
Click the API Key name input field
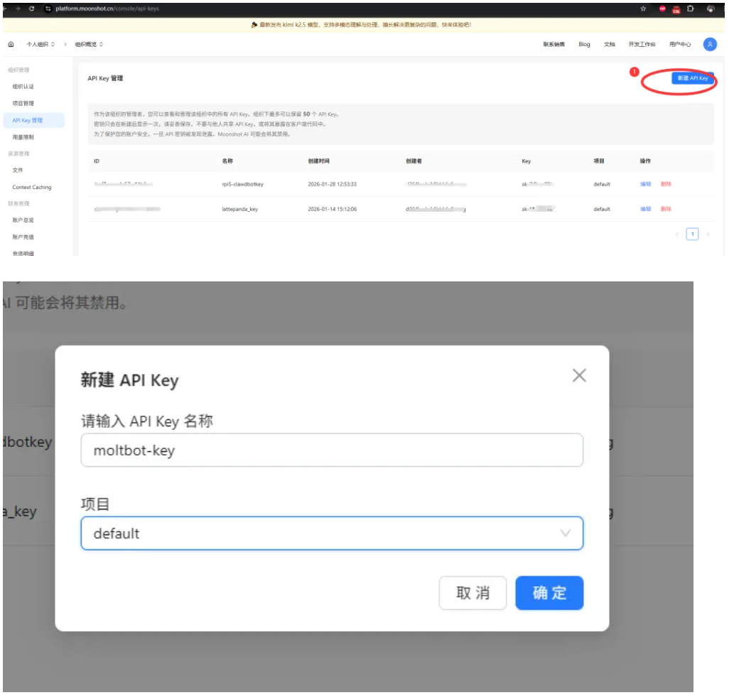point(332,450)
